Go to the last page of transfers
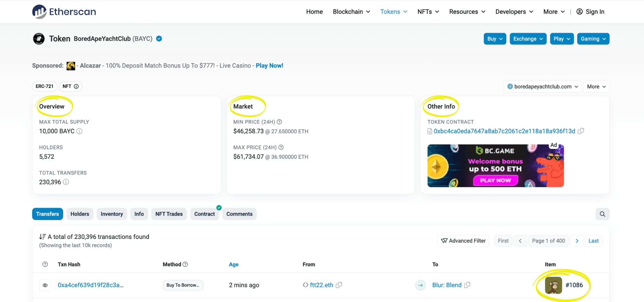Screen dimensions: 644x302 [x=593, y=241]
